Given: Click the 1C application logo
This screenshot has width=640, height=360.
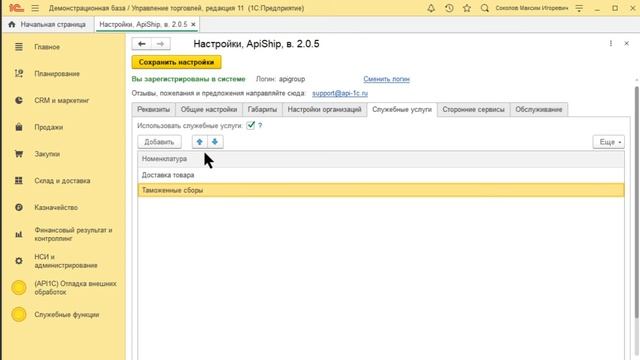Looking at the screenshot, I should (16, 8).
